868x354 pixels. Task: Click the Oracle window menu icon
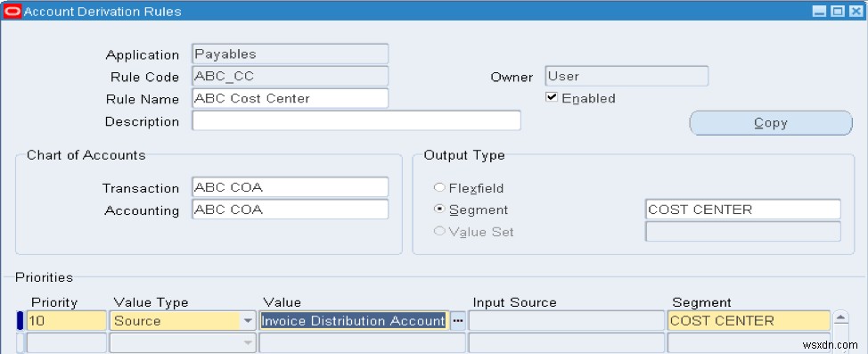[12, 11]
